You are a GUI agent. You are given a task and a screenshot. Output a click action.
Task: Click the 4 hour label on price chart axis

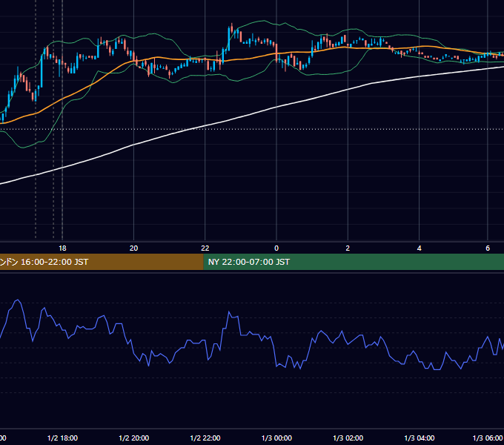pyautogui.click(x=420, y=248)
